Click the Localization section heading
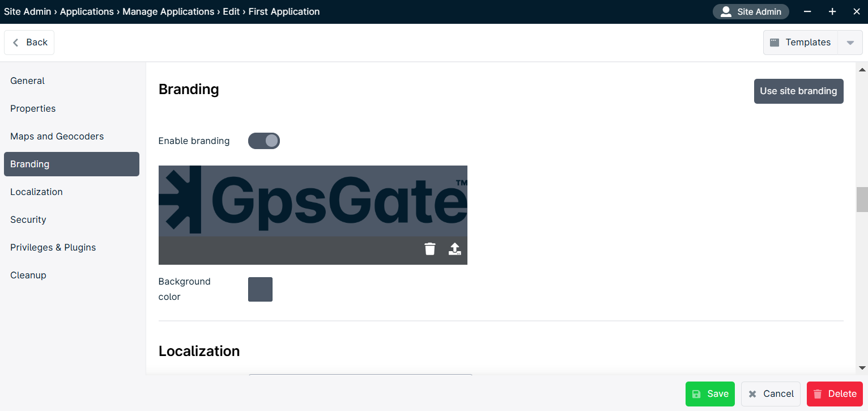 [x=199, y=351]
